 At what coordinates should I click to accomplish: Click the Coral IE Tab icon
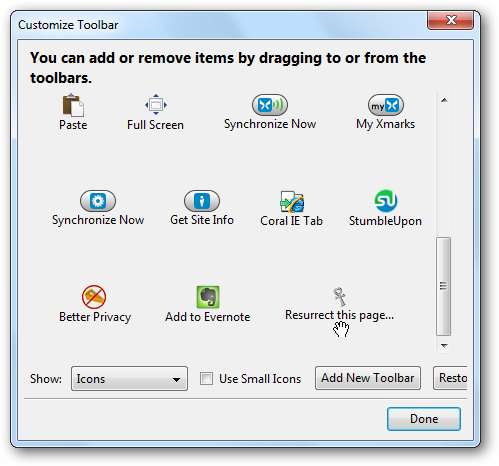(292, 201)
